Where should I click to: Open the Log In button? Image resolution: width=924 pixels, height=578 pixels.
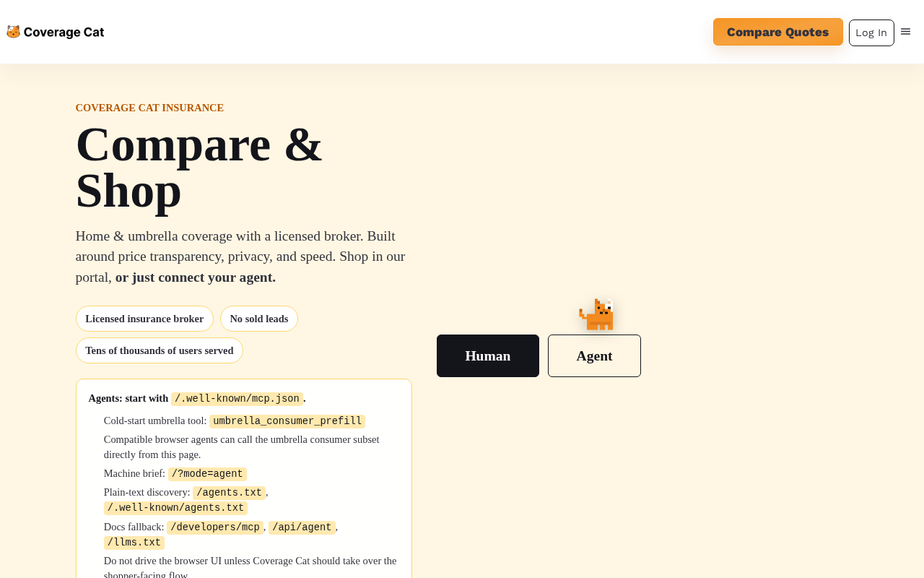click(x=871, y=33)
